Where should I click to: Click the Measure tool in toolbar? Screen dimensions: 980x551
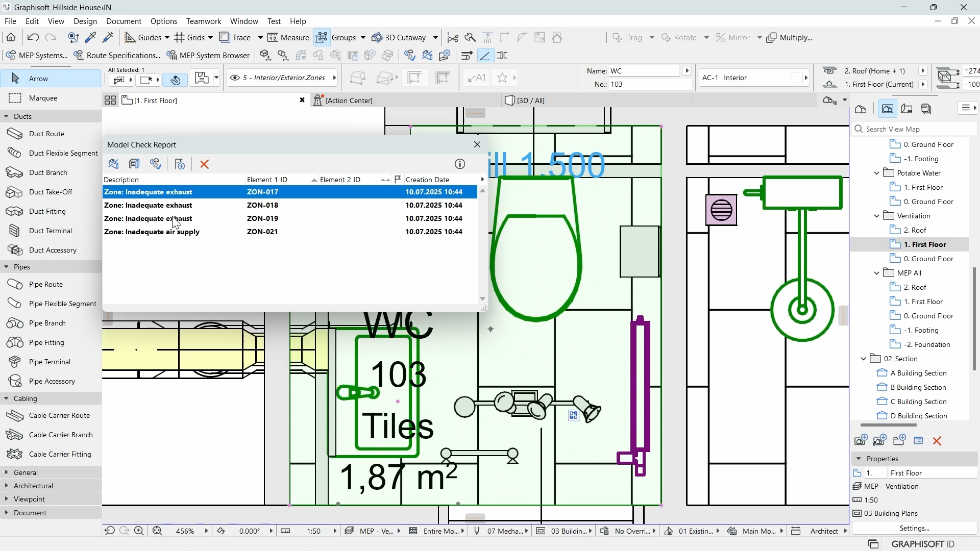point(288,37)
